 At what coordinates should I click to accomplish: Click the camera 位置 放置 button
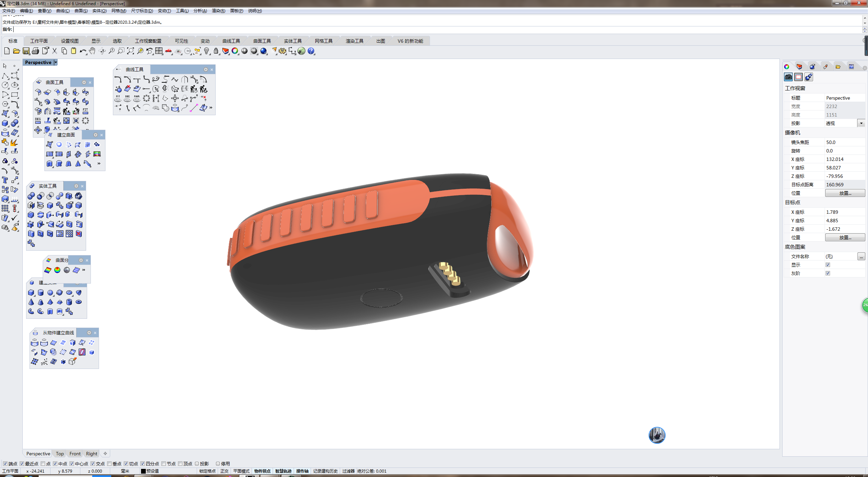[845, 193]
